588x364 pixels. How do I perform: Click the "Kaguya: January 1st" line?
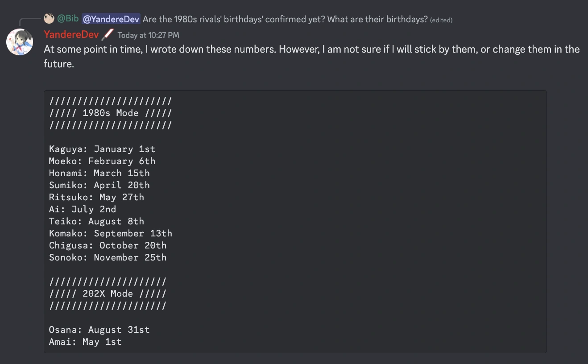102,149
